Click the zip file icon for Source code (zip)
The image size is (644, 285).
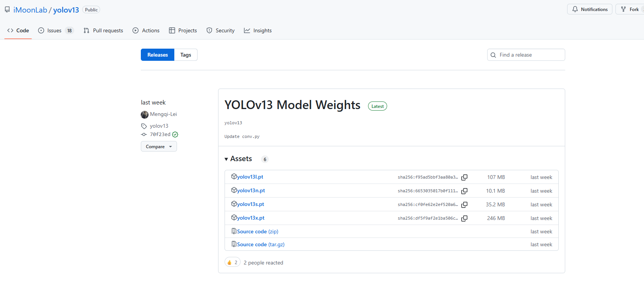234,231
